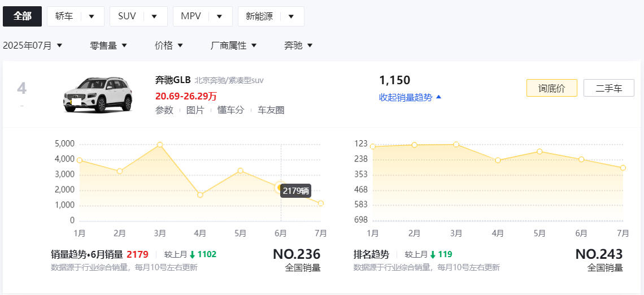Select the 6月 point on ranking chart
Screen dimensions: 644x295
581,159
